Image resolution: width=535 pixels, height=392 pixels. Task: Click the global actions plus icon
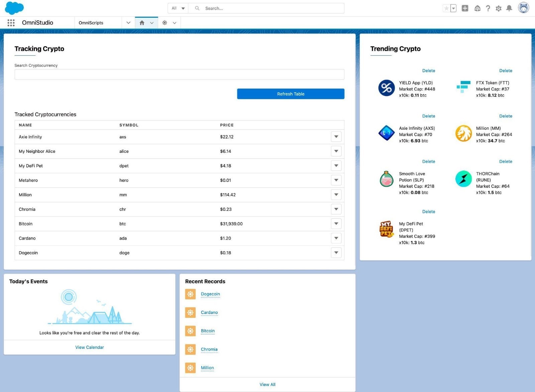(465, 8)
